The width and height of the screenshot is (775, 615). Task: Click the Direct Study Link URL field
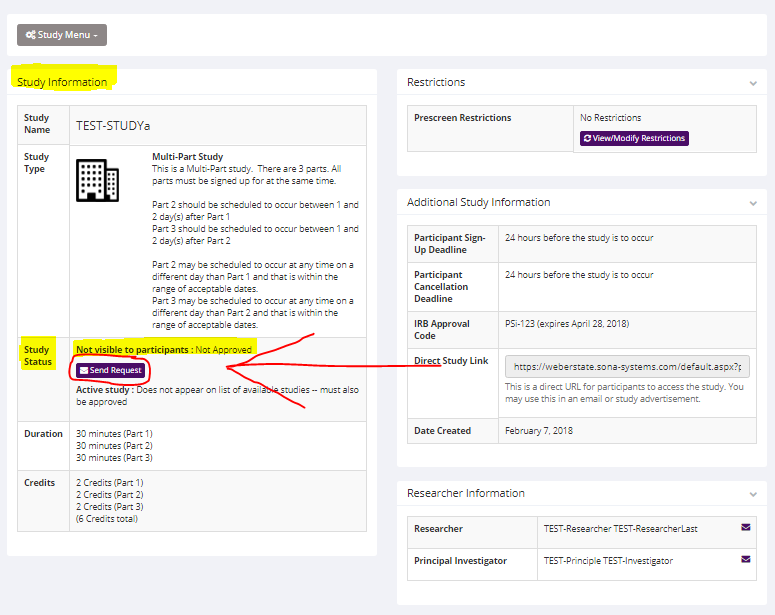pos(626,366)
